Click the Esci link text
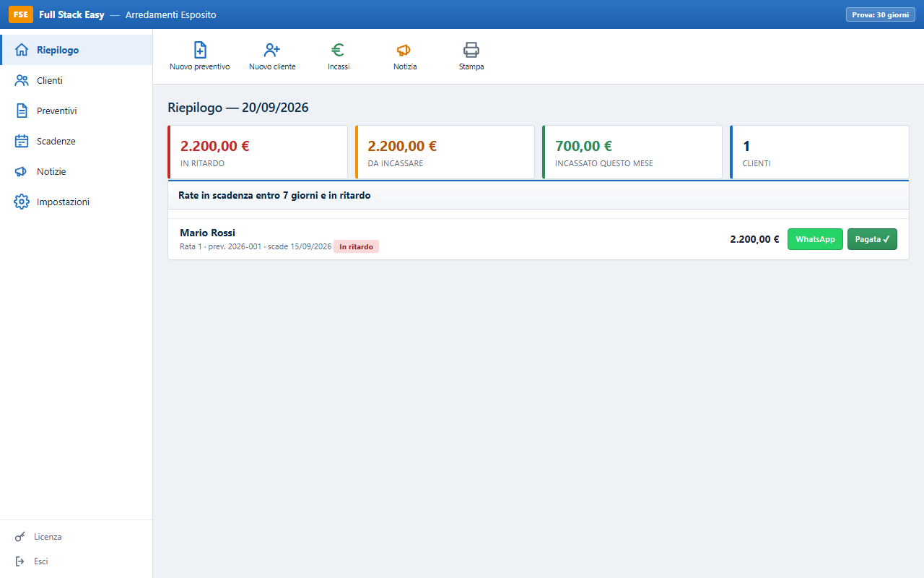Screen dimensions: 924x578 point(41,561)
